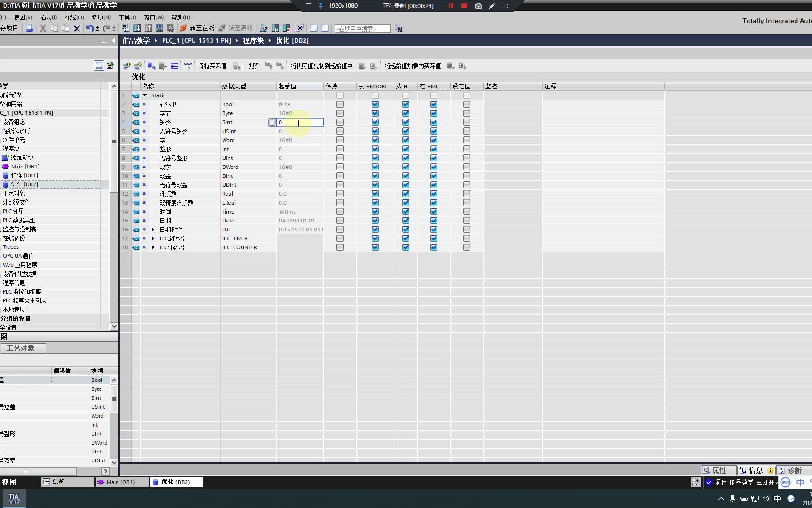Click the copy icon in the toolbar

point(54,28)
